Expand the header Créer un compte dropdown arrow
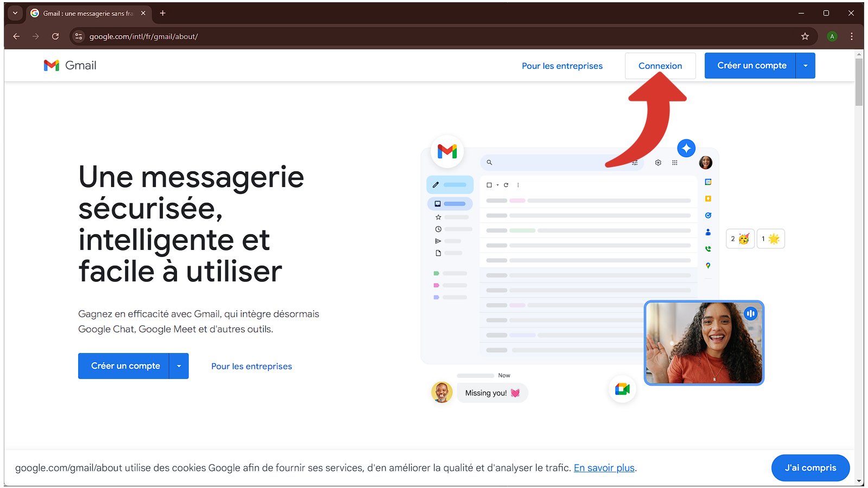The width and height of the screenshot is (868, 488). click(x=805, y=65)
